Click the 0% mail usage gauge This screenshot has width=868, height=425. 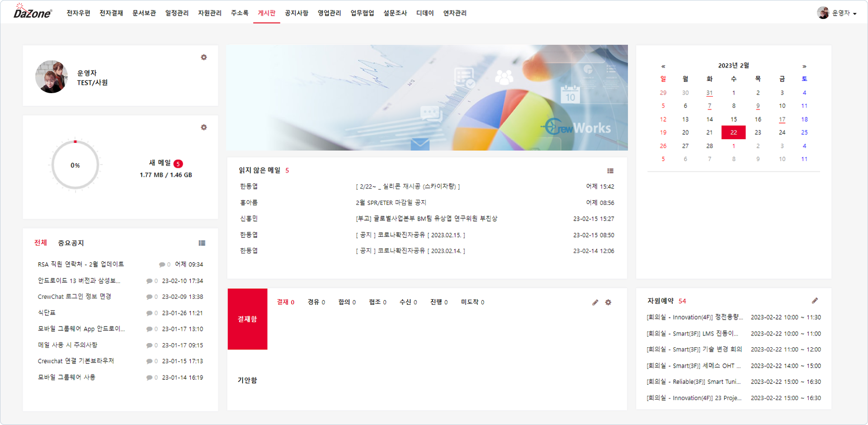coord(75,165)
